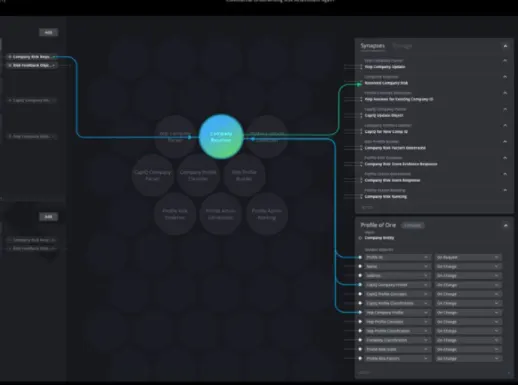This screenshot has height=385, width=518.
Task: Select Company Risk Resp... item in upper left list
Action: [32, 57]
